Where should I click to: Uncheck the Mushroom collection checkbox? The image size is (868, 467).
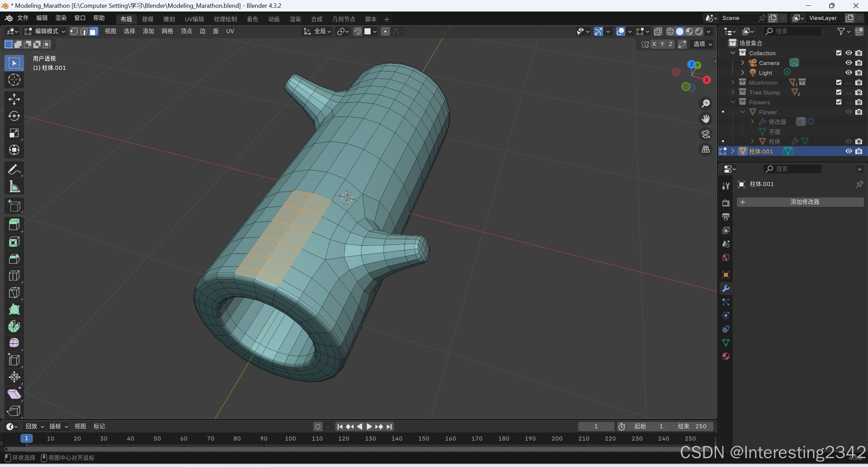[838, 82]
